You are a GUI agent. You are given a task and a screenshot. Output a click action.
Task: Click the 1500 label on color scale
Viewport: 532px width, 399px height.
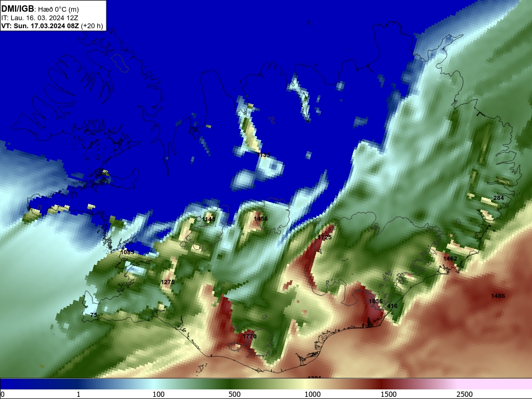388,394
